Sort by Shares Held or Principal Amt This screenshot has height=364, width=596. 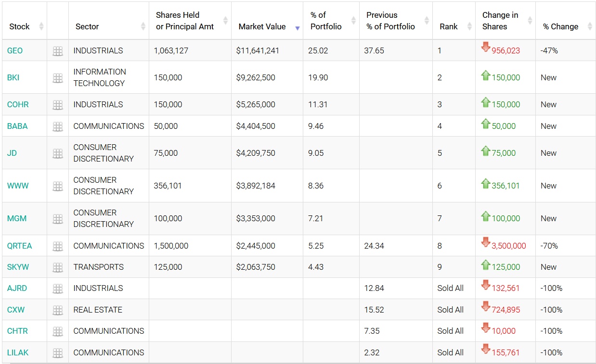coord(225,21)
